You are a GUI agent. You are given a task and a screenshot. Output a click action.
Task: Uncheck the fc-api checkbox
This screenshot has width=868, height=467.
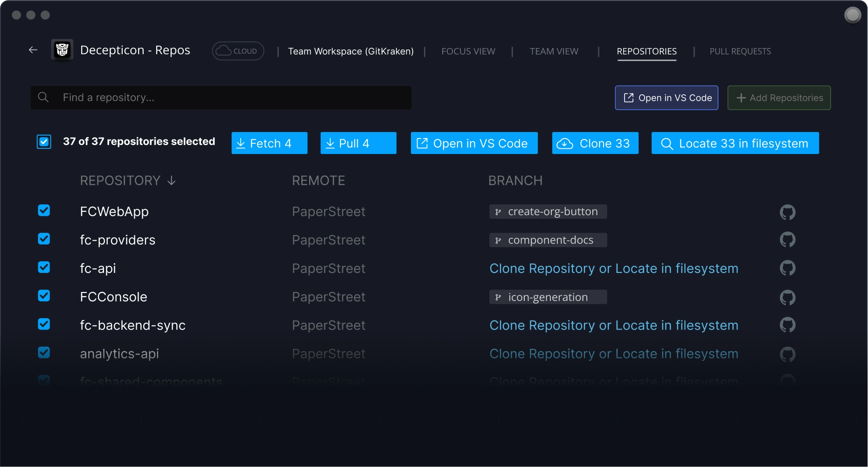point(44,267)
